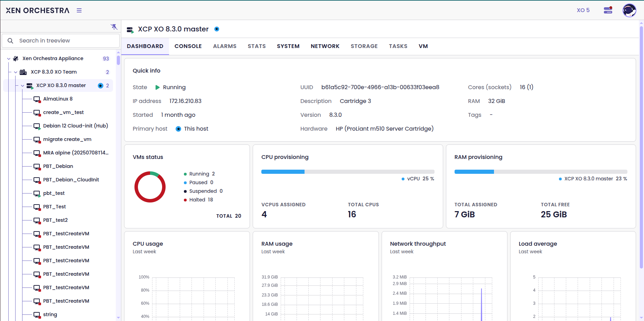Open the Network tab
This screenshot has height=321, width=644.
(x=325, y=46)
